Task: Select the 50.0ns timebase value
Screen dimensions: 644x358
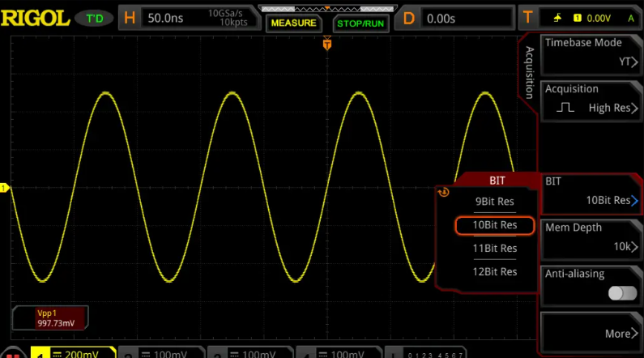Action: click(165, 18)
